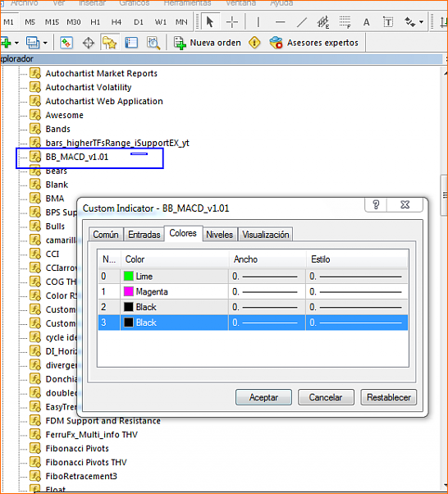This screenshot has height=494, width=448.
Task: Click the Fibonacci retracement tool icon
Action: [x=345, y=22]
